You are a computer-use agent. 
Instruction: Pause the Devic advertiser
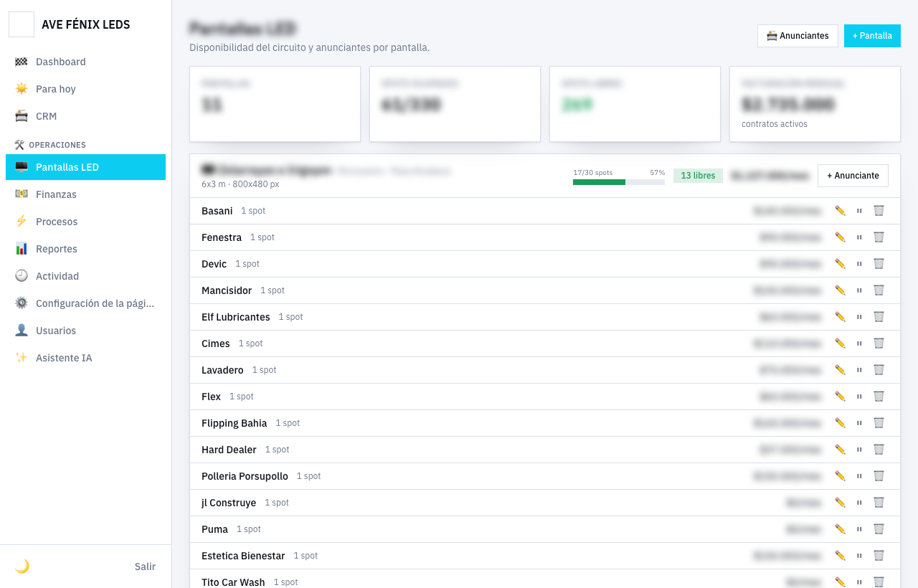859,264
